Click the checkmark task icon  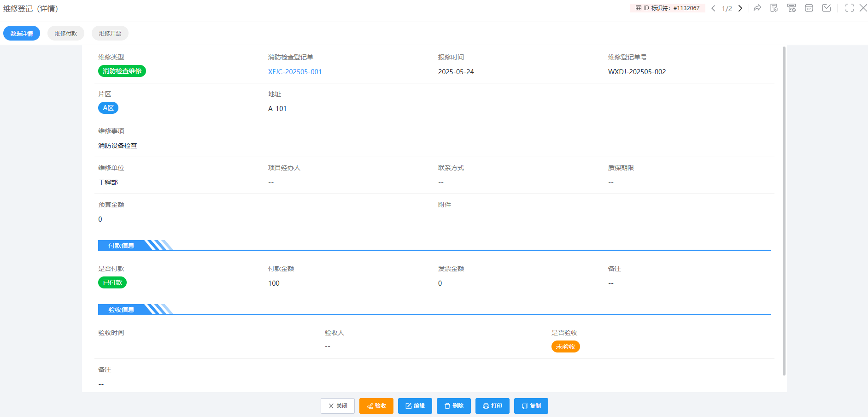click(827, 8)
